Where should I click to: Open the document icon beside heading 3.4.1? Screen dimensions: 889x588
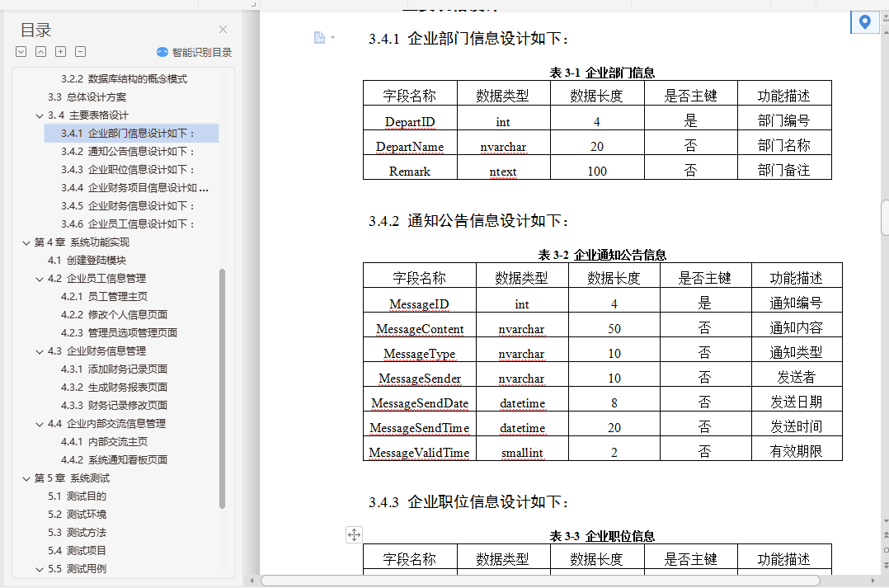(x=319, y=37)
